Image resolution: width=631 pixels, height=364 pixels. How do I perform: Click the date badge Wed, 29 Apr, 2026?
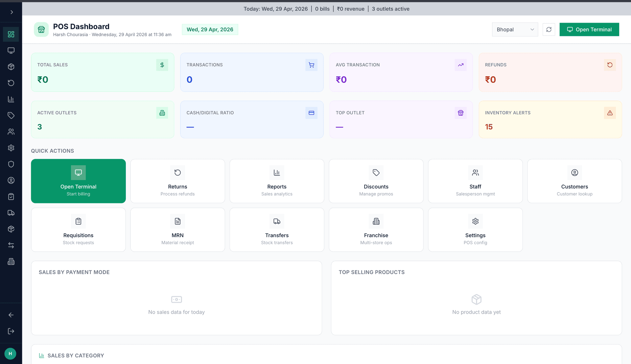[210, 30]
